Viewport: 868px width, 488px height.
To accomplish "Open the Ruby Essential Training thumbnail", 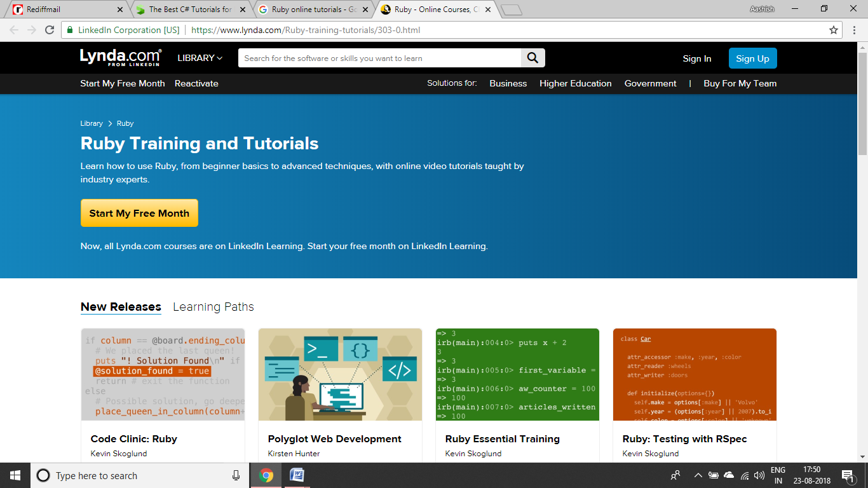I will point(517,374).
